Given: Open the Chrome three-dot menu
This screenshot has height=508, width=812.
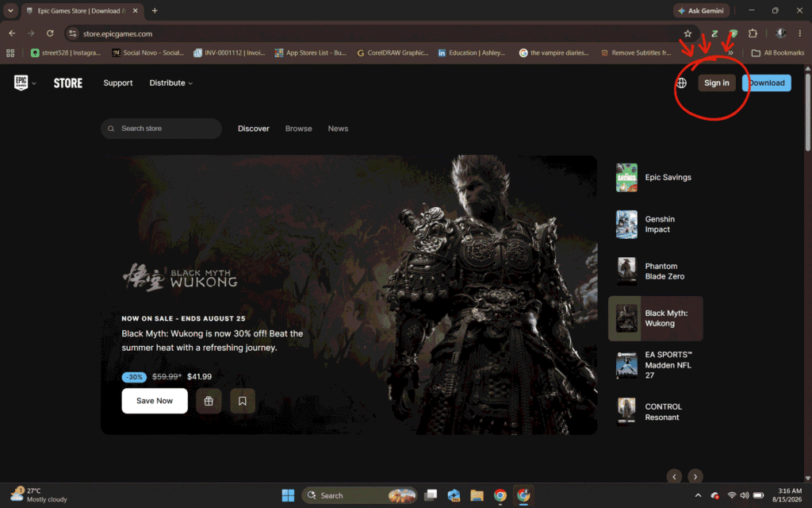Looking at the screenshot, I should click(x=799, y=33).
